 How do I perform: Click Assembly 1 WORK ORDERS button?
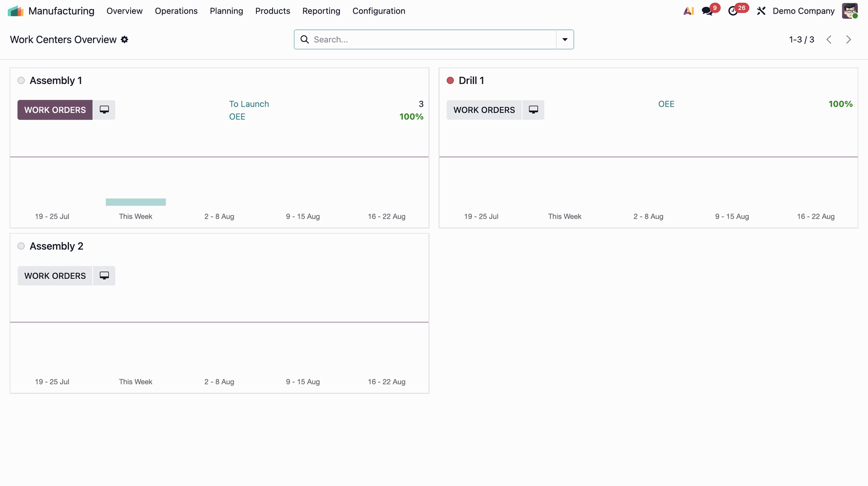(x=55, y=110)
